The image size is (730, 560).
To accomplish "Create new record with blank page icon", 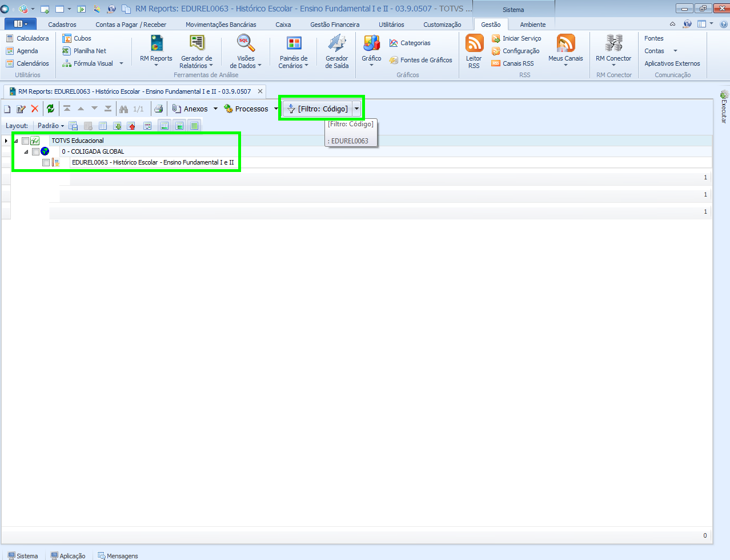I will pyautogui.click(x=7, y=109).
